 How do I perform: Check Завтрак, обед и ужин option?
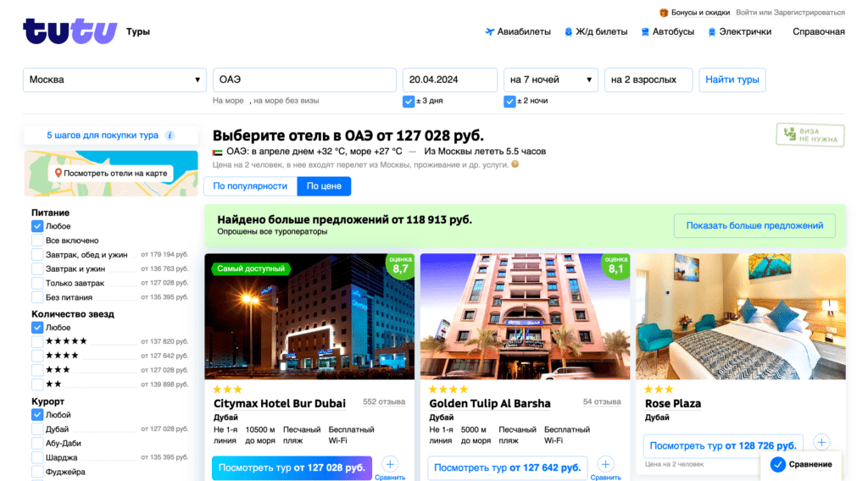coord(37,255)
